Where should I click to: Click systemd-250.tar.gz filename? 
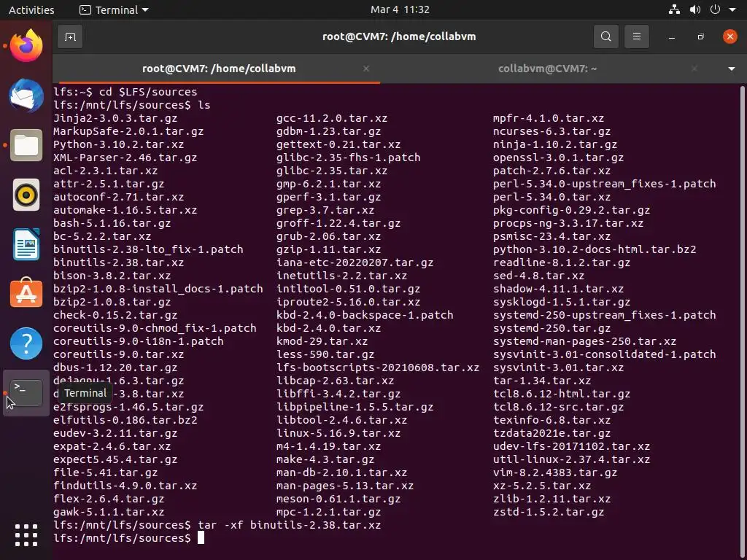551,328
